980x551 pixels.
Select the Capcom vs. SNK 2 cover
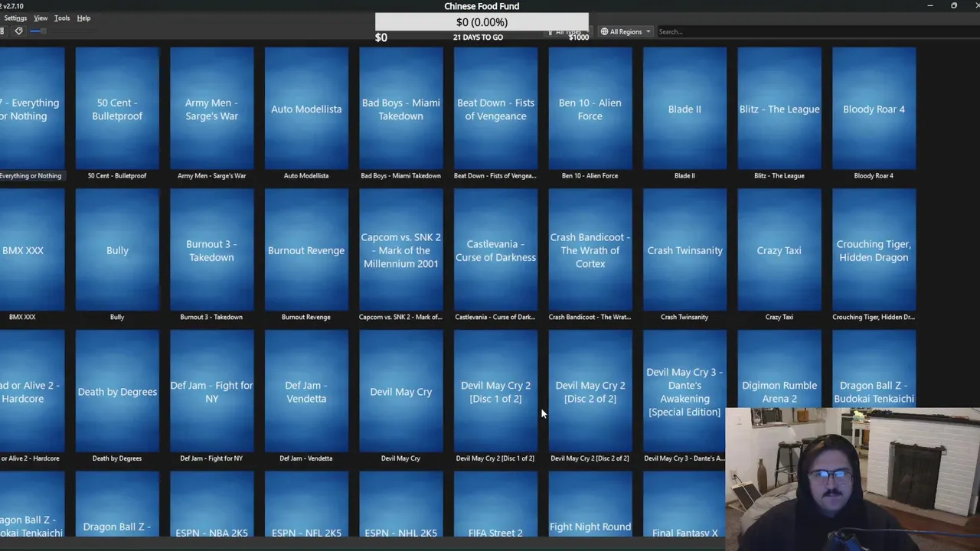(x=400, y=250)
